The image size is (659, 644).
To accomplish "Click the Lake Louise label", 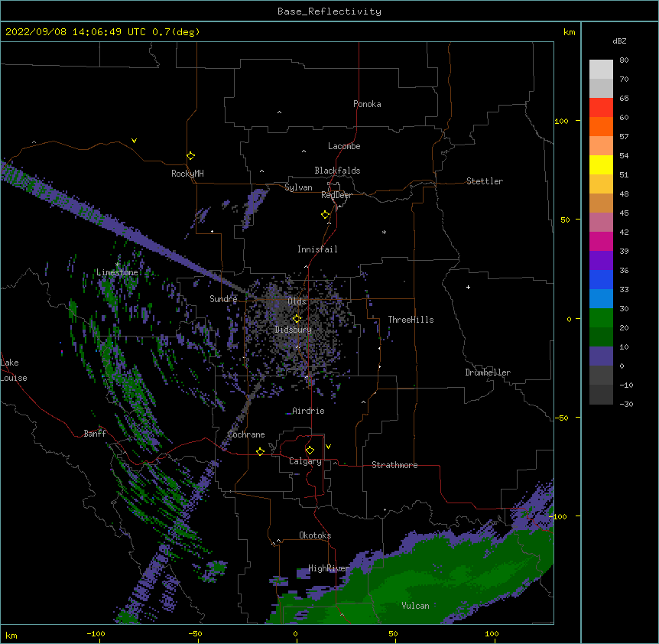I will (14, 370).
